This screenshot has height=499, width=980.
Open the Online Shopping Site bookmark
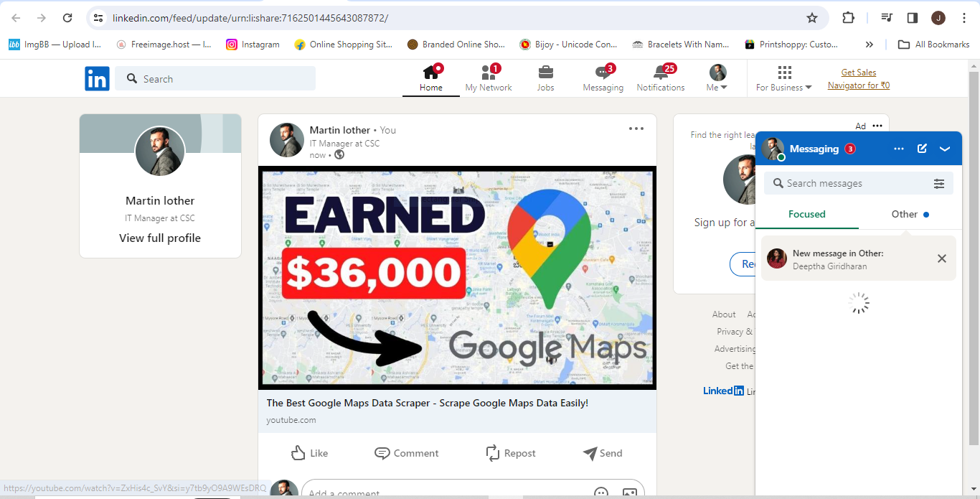(x=344, y=45)
